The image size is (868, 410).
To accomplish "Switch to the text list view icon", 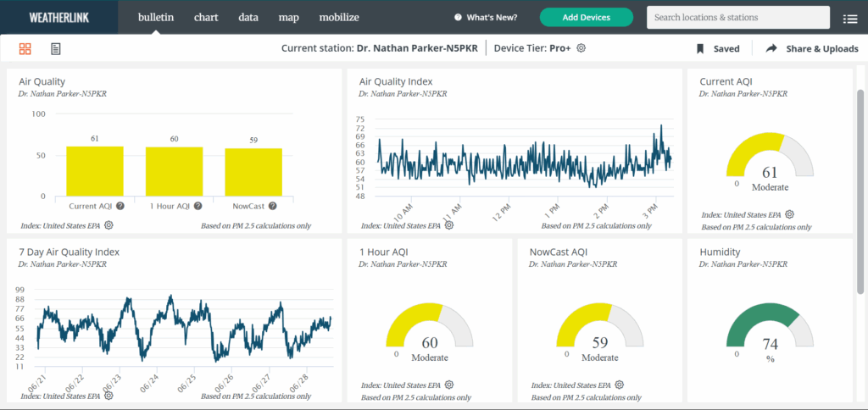I will 55,49.
